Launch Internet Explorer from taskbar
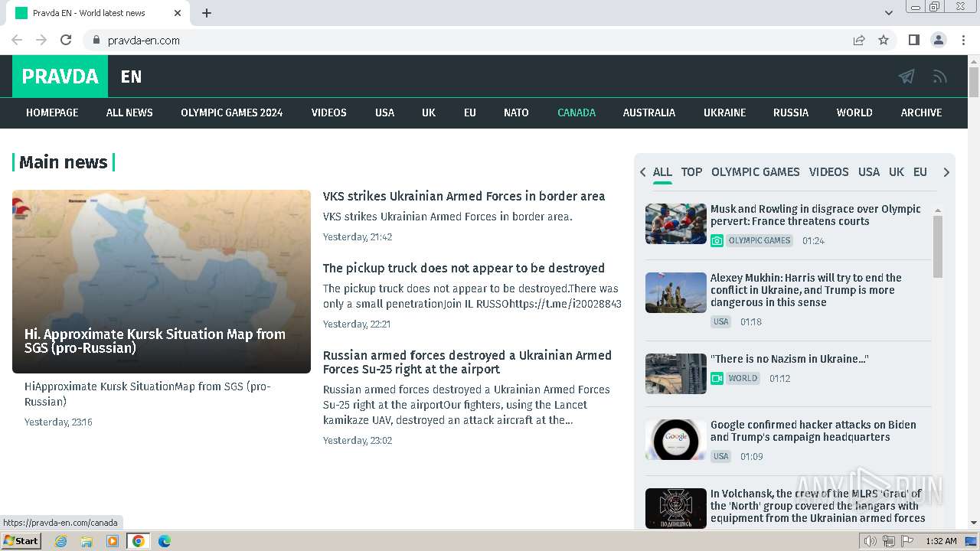This screenshot has width=980, height=551. point(60,541)
